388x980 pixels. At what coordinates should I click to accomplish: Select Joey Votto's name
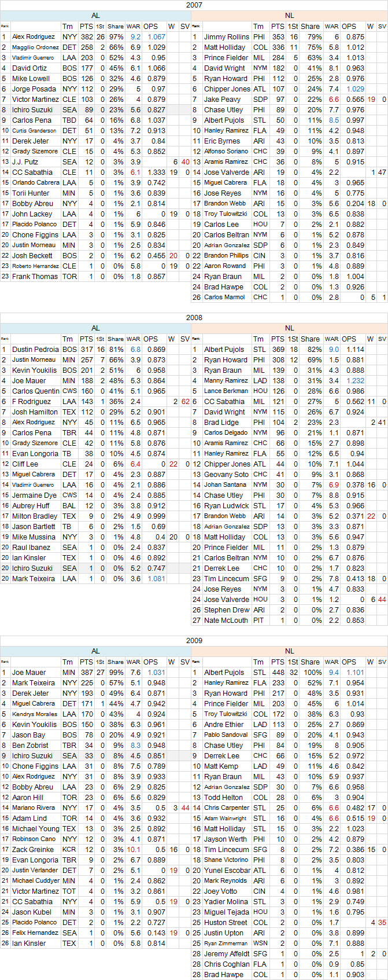point(220,891)
